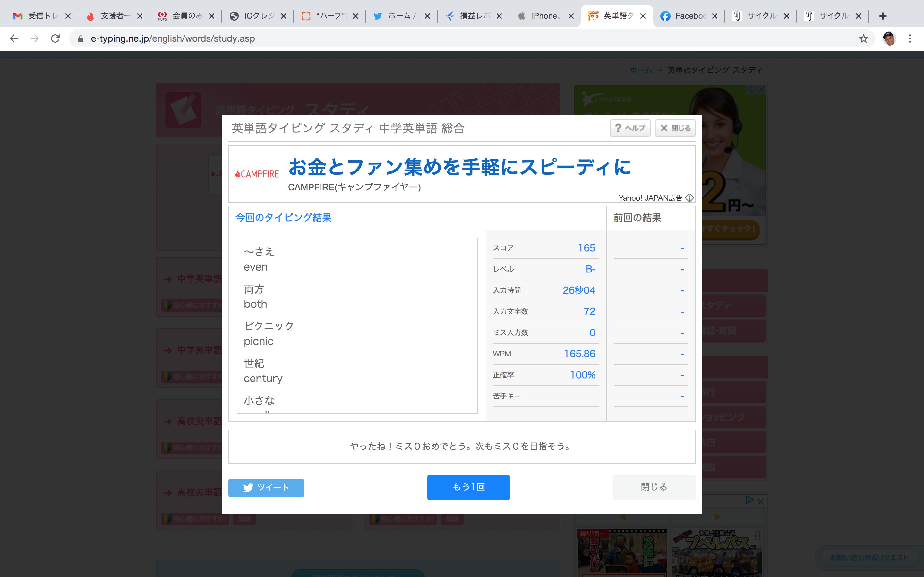Click the top-right 閉じる button in dialog
This screenshot has height=577, width=924.
pos(675,128)
